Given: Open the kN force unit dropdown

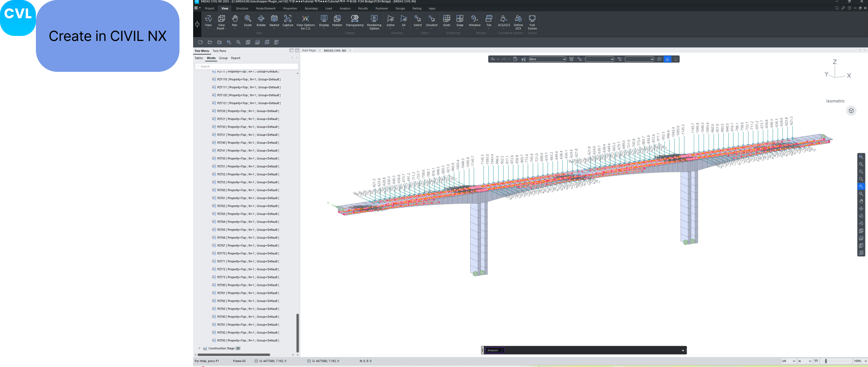Looking at the screenshot, I should pos(789,361).
